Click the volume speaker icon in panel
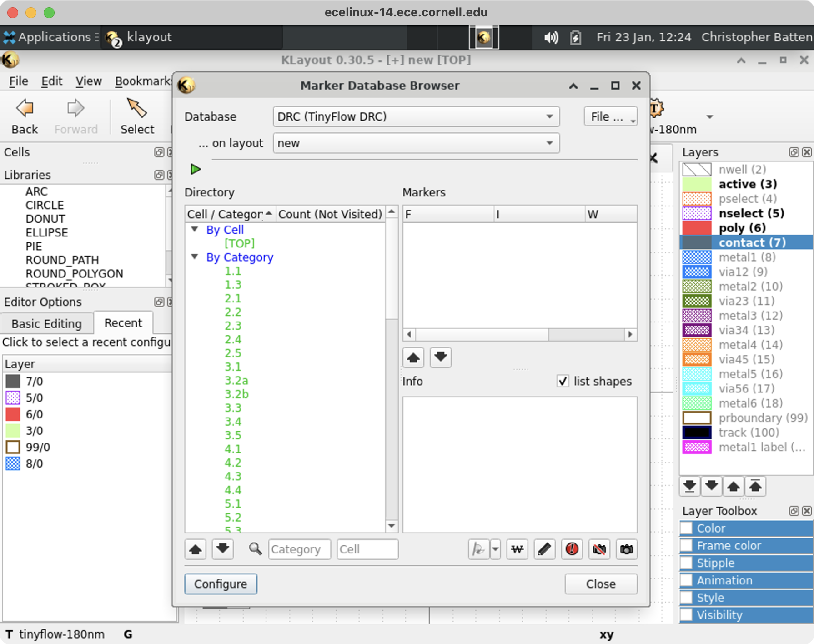 [x=551, y=37]
